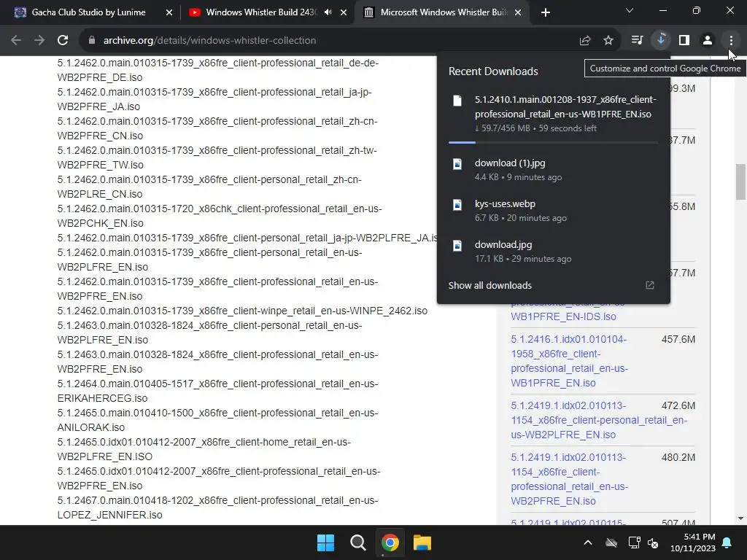Mute the Windows Whistler YouTube tab

pos(328,12)
